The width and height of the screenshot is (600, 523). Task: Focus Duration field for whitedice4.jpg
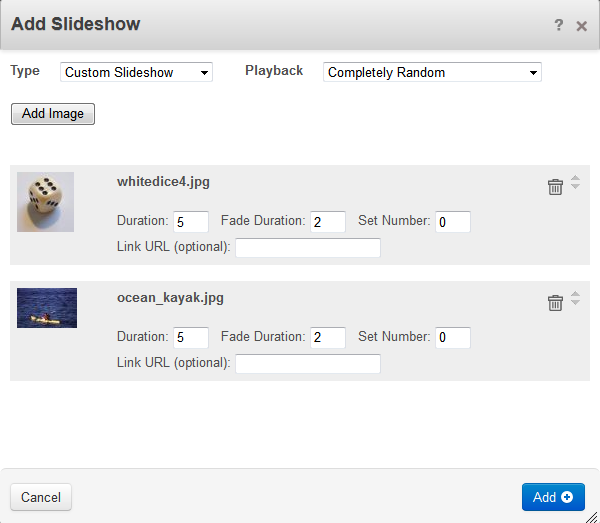pos(191,222)
